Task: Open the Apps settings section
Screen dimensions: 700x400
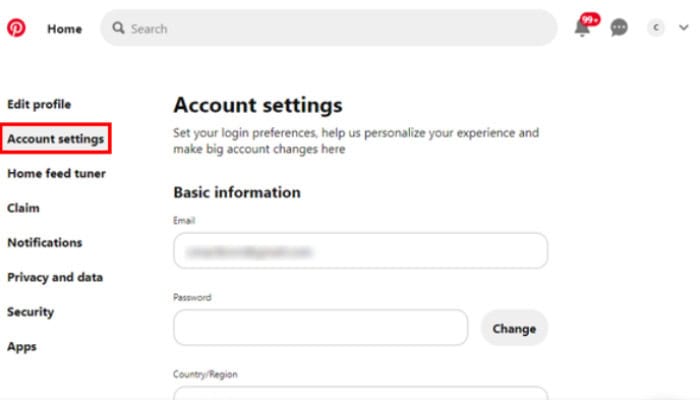Action: [x=22, y=347]
